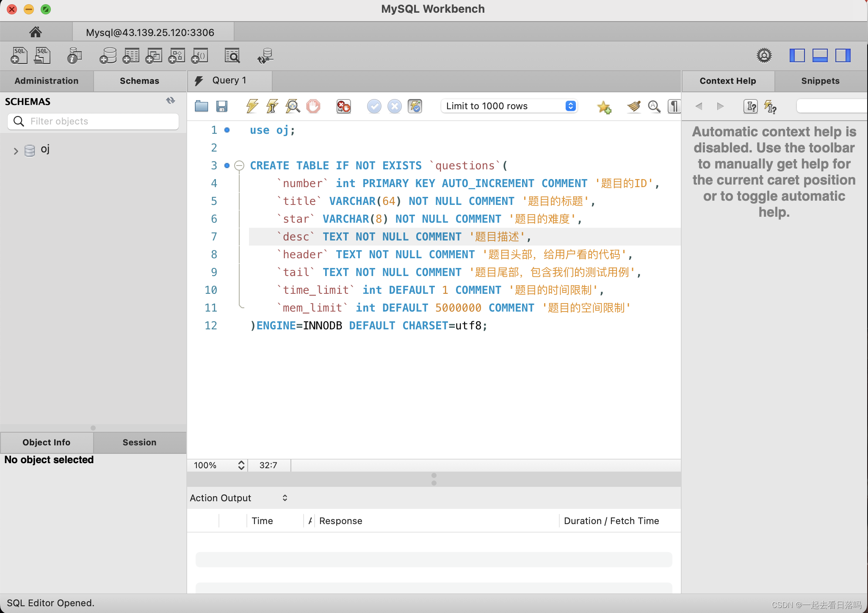This screenshot has height=613, width=868.
Task: Click the context help search field
Action: pyautogui.click(x=832, y=106)
